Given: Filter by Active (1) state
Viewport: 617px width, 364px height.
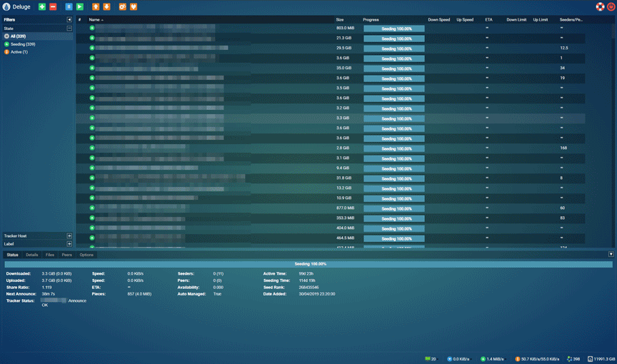Looking at the screenshot, I should tap(19, 52).
